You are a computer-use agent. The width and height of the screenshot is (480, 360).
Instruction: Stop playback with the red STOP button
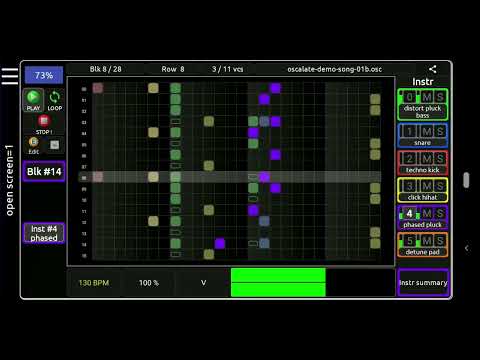pos(44,124)
